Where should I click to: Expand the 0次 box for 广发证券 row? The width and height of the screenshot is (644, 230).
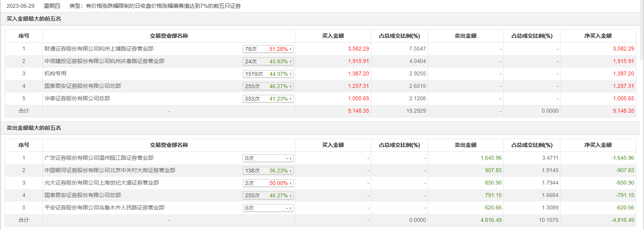coord(268,158)
